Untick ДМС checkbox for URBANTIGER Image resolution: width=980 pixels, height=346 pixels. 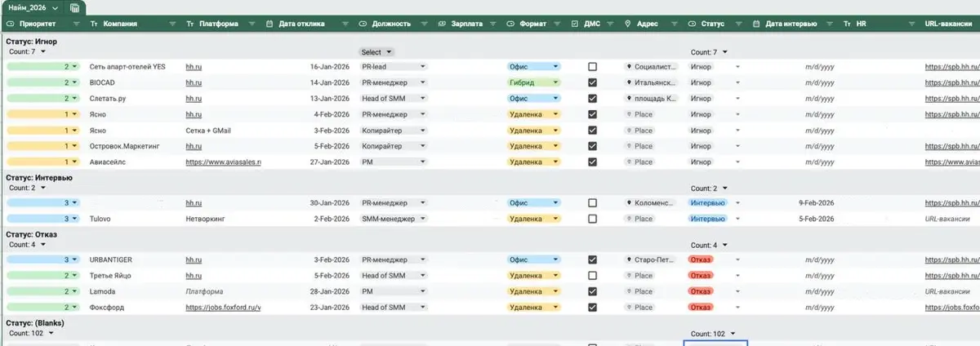point(592,259)
